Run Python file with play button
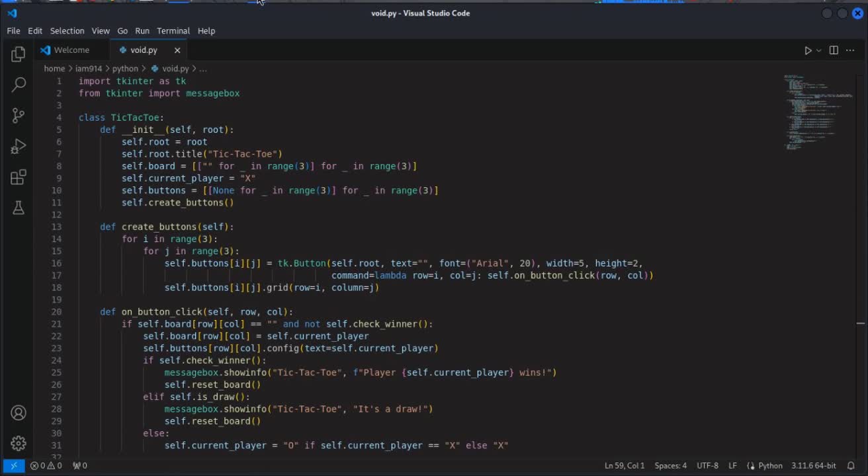 (x=808, y=50)
